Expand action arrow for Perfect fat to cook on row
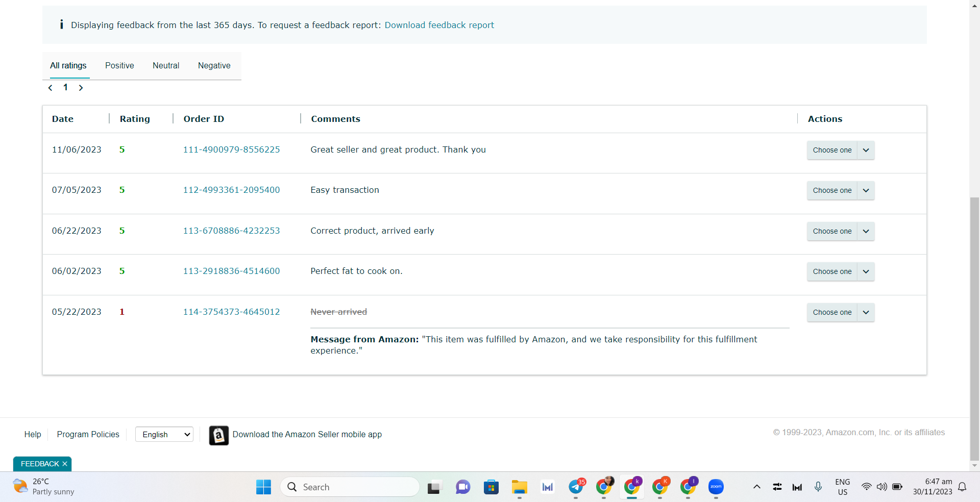Image resolution: width=980 pixels, height=502 pixels. point(866,271)
